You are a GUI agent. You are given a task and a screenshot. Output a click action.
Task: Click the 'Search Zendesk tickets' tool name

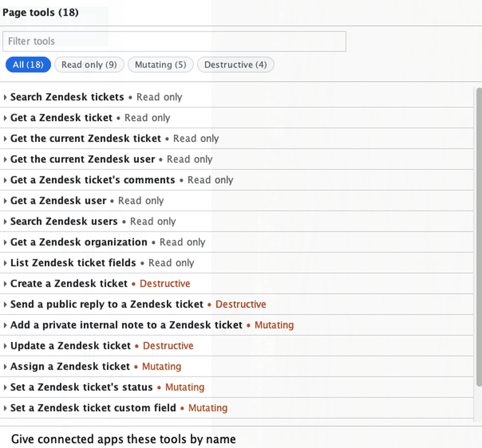click(x=67, y=97)
